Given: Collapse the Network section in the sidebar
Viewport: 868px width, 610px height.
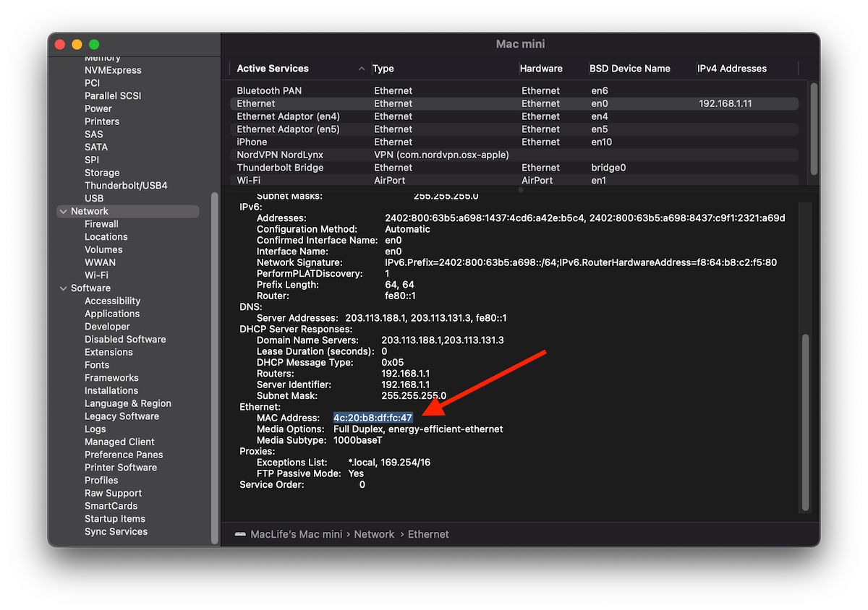Looking at the screenshot, I should click(64, 210).
